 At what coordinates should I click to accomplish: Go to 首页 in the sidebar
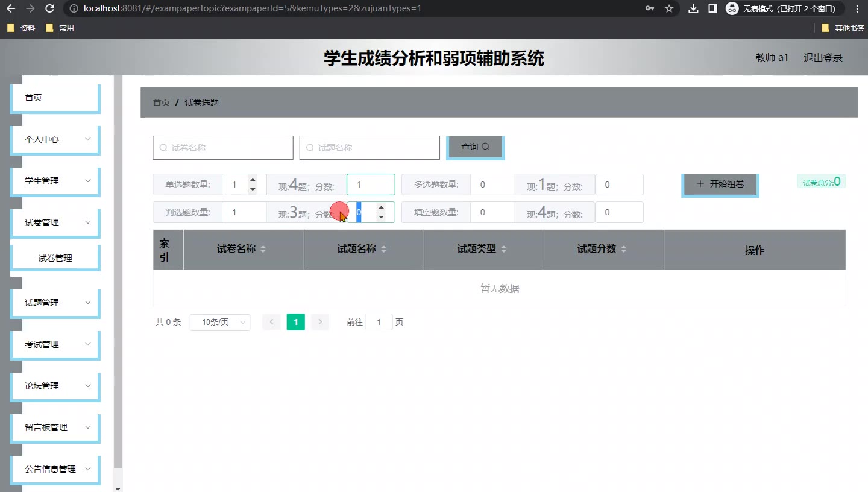pyautogui.click(x=55, y=98)
